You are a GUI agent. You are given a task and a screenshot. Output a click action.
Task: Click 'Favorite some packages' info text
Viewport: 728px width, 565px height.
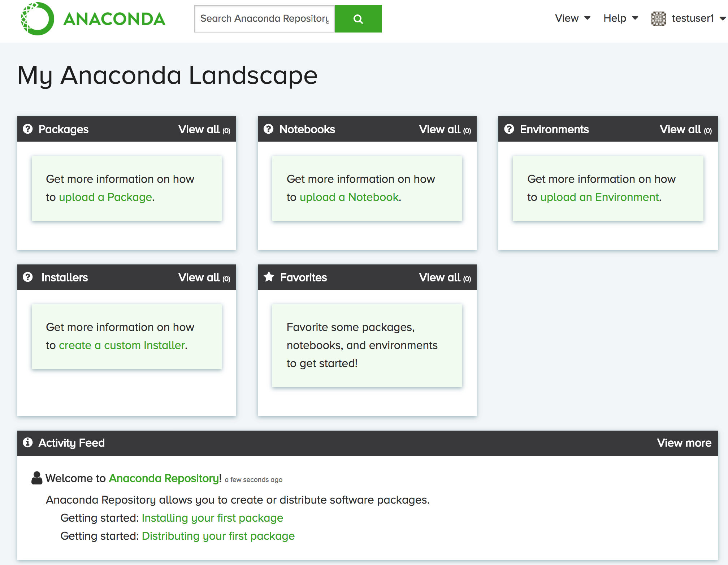coord(362,345)
